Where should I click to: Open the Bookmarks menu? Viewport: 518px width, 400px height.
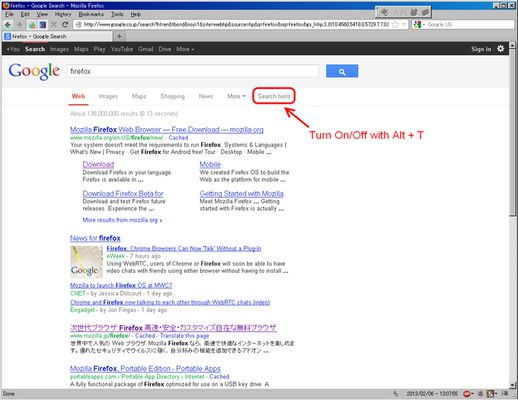[91, 14]
